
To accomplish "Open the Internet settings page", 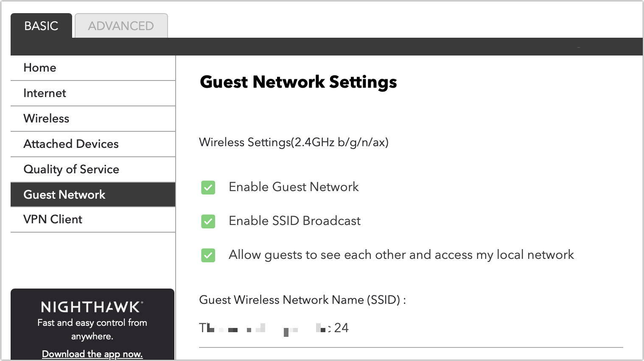I will (x=45, y=93).
